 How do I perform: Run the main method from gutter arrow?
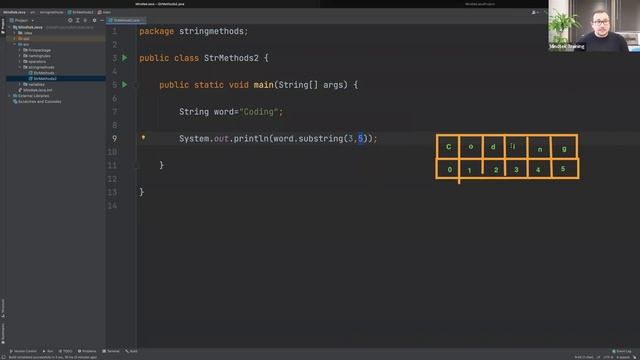tap(124, 85)
